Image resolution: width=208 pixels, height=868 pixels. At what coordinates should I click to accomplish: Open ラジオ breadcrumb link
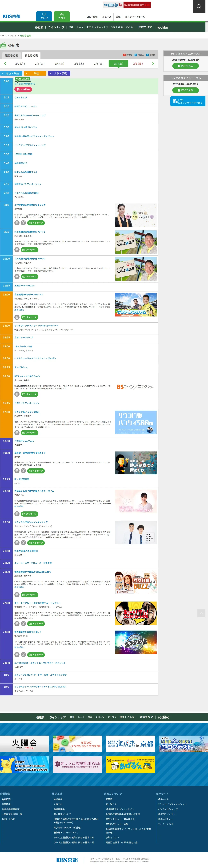point(13,35)
